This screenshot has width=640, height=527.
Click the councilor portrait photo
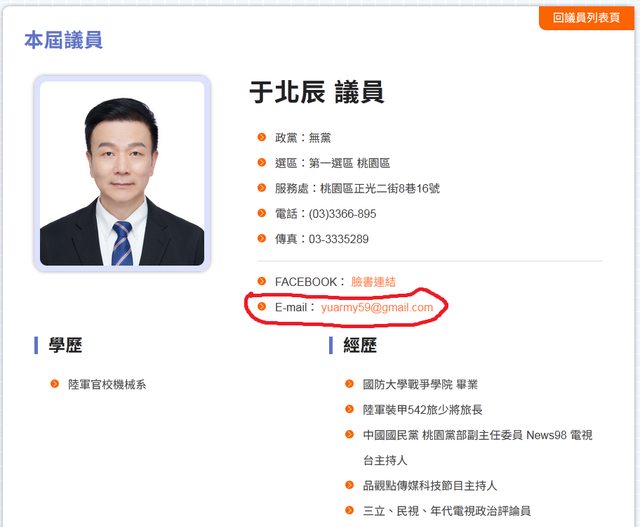coord(122,173)
